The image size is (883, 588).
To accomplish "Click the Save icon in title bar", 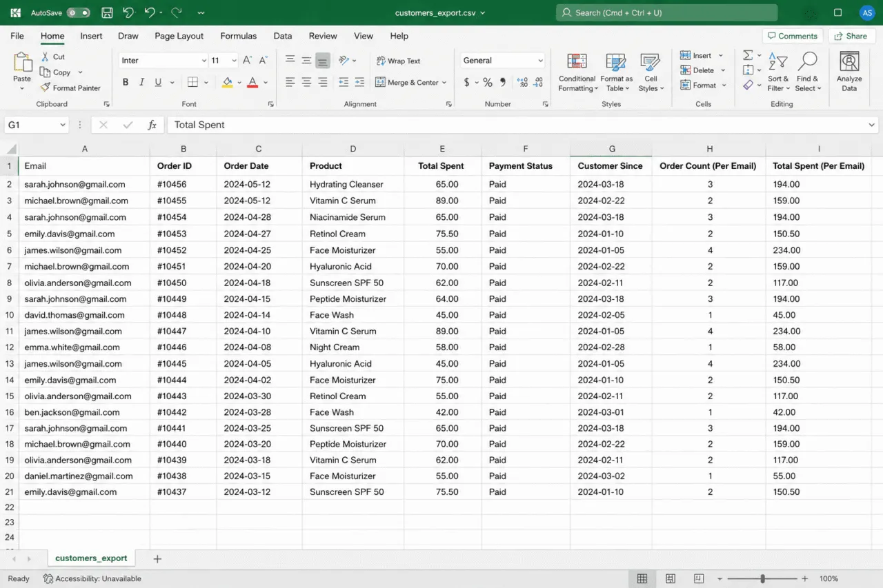I will (107, 12).
